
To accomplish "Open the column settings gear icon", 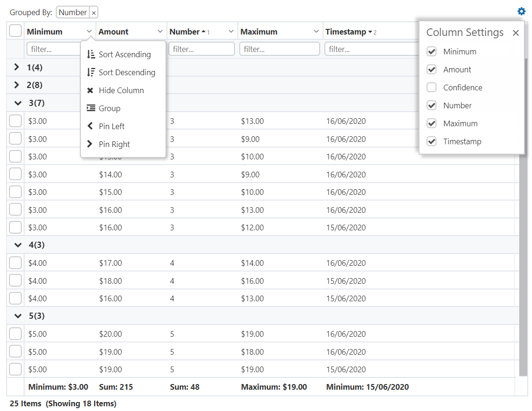I will click(x=521, y=11).
